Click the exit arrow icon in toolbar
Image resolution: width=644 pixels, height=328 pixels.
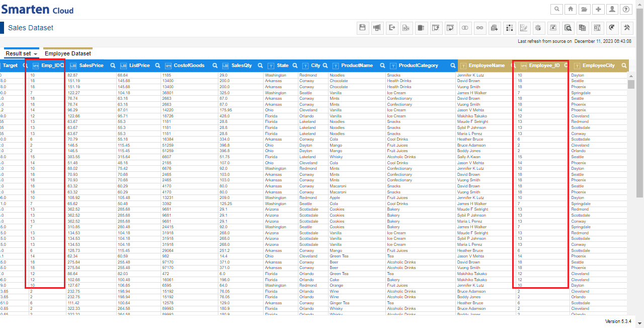point(392,28)
